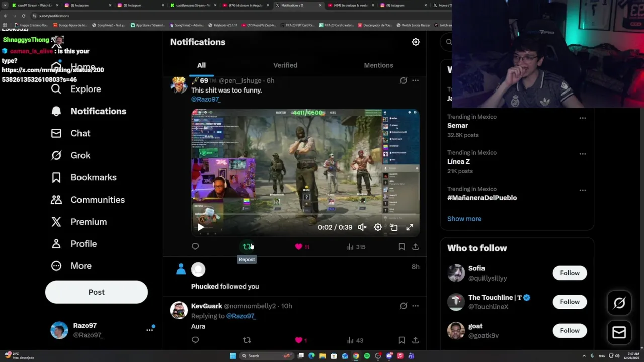
Task: Switch to the cuddlymoana Stream browser tab
Action: pyautogui.click(x=193, y=5)
